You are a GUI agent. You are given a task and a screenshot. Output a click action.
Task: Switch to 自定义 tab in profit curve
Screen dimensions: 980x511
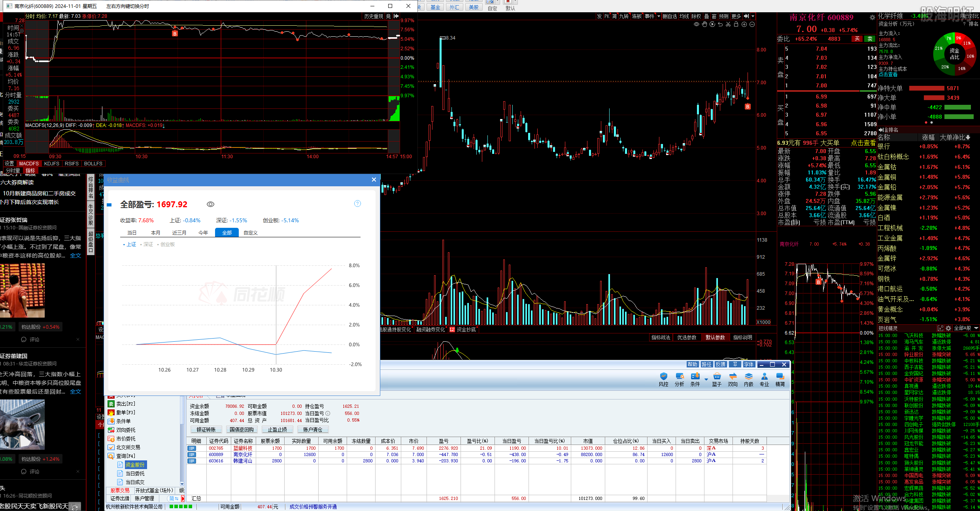pos(251,233)
